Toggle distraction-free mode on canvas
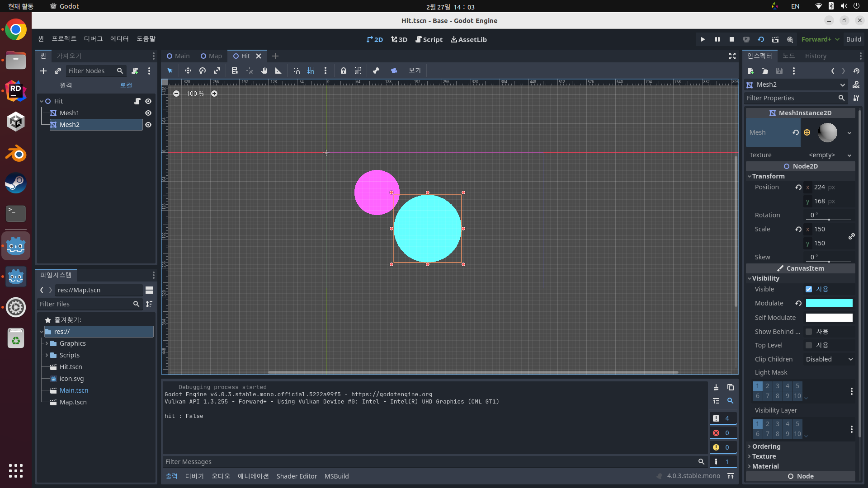Viewport: 868px width, 488px height. click(x=732, y=56)
